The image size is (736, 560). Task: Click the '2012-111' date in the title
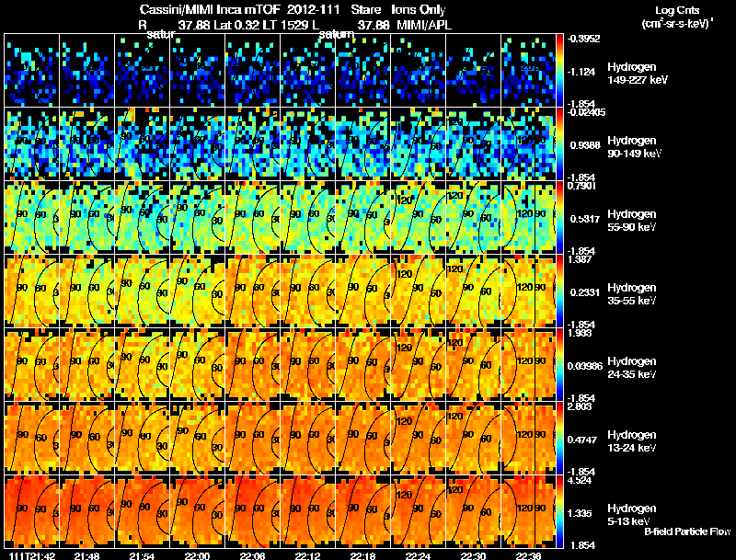316,9
